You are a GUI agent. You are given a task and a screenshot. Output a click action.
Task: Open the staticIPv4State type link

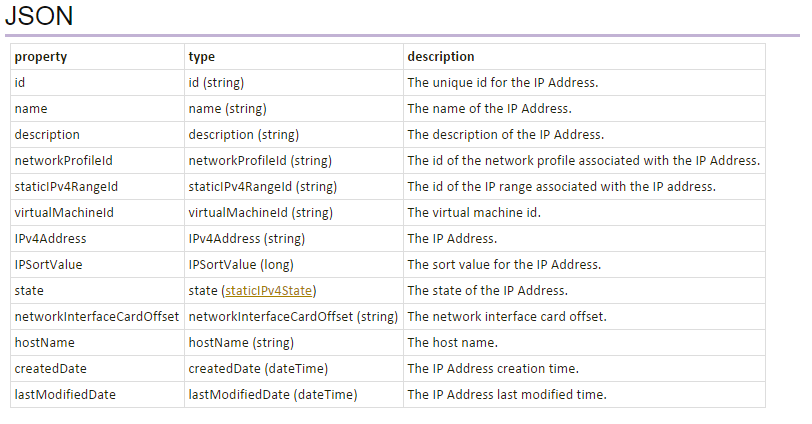point(269,290)
